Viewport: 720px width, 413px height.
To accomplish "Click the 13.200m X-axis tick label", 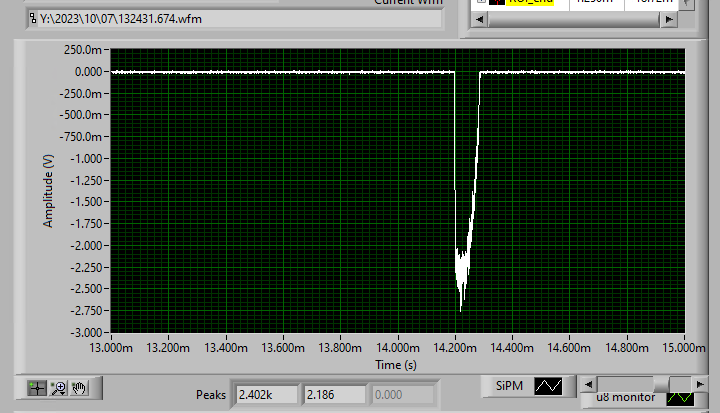I will 168,348.
